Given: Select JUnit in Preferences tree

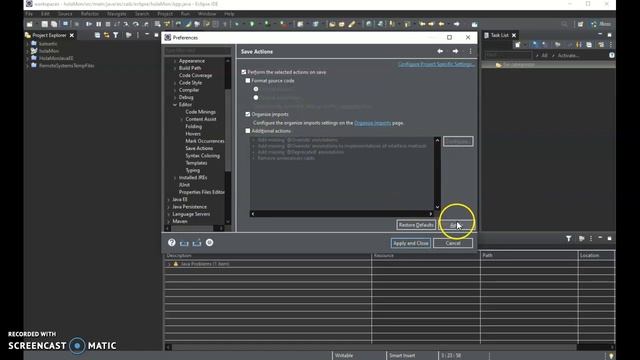Looking at the screenshot, I should click(184, 185).
